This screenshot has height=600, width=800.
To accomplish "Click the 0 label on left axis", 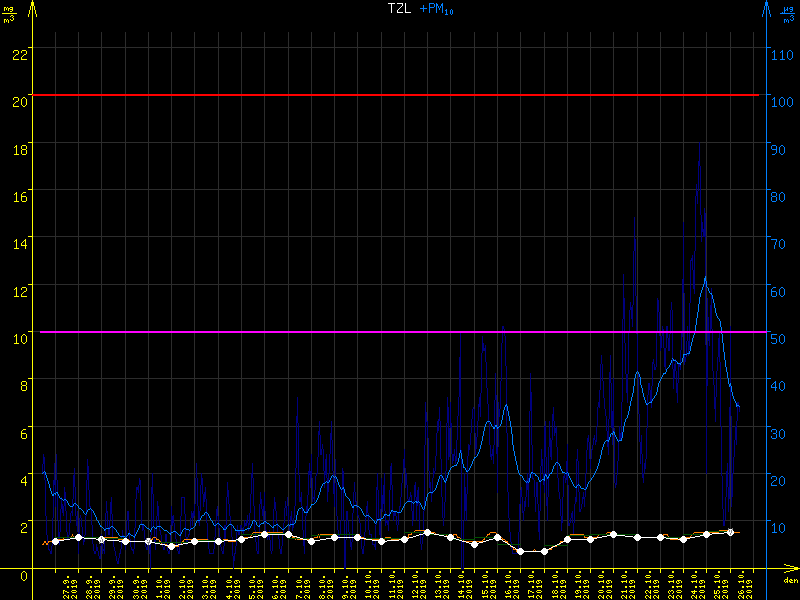I will [x=22, y=575].
